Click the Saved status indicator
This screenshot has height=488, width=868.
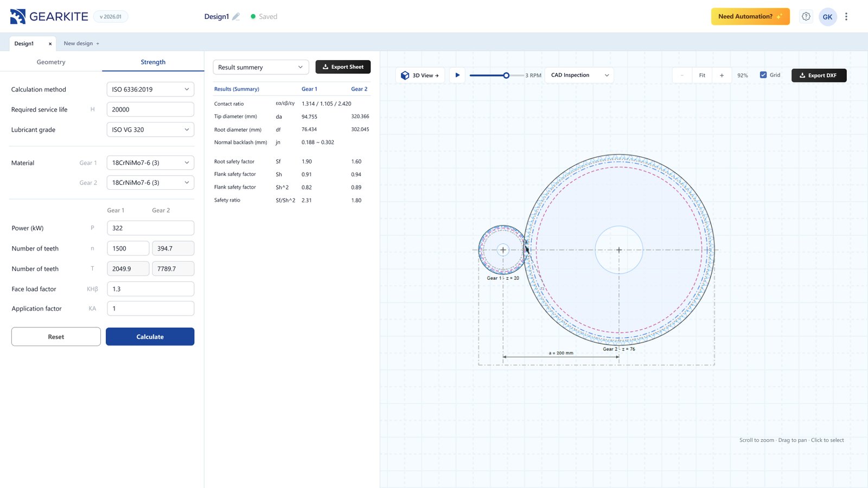coord(264,17)
